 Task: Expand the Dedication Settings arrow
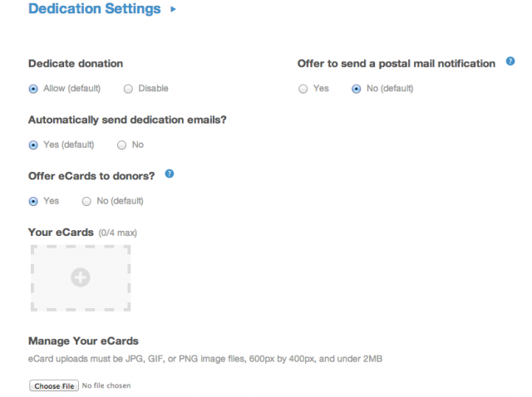click(x=174, y=9)
